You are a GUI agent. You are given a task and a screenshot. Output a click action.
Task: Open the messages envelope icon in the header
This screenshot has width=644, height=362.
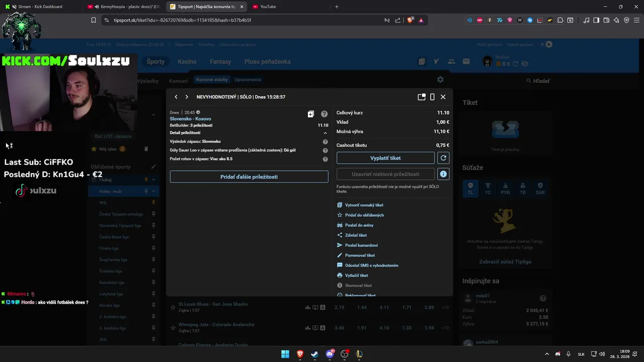(466, 61)
